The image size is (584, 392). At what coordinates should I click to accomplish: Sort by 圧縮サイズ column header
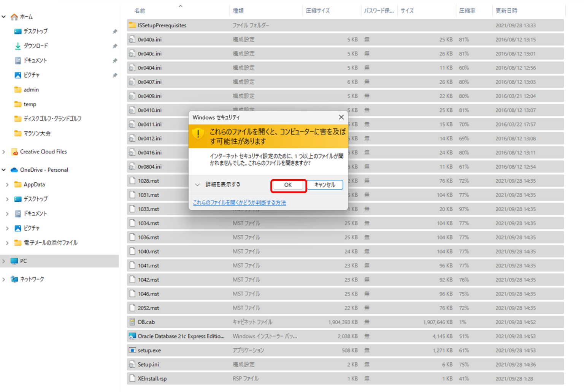pyautogui.click(x=317, y=11)
